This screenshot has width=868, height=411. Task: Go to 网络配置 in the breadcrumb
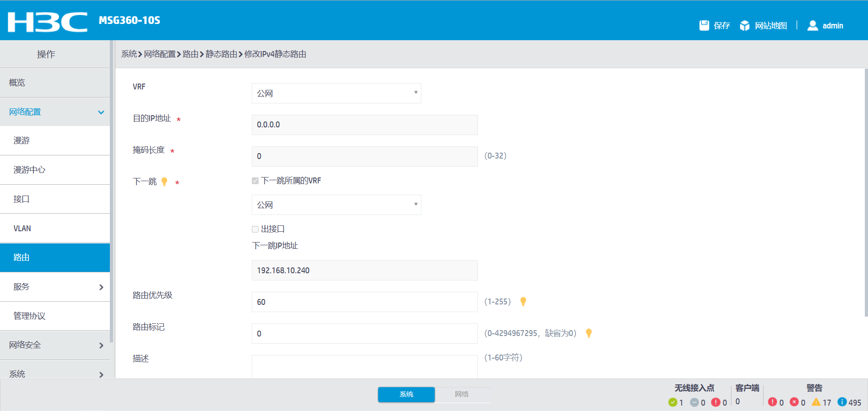[x=160, y=54]
